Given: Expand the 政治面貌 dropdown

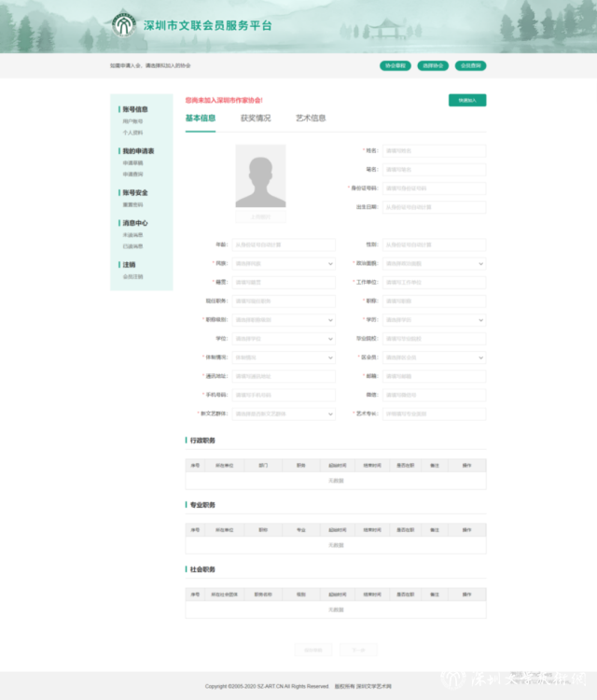Looking at the screenshot, I should point(434,263).
